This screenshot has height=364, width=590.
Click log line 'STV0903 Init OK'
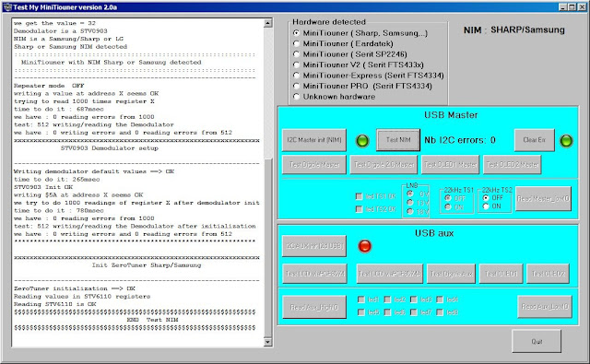click(43, 187)
